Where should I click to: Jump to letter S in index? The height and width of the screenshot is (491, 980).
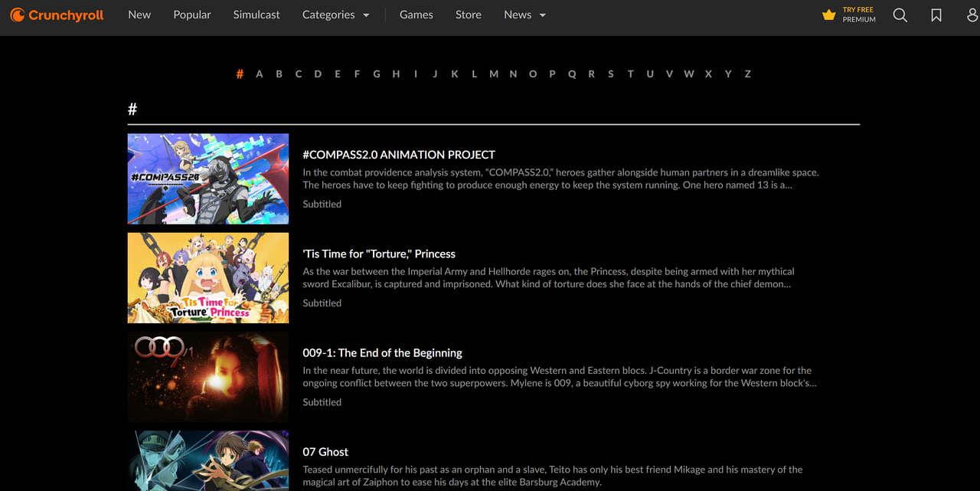pos(611,74)
